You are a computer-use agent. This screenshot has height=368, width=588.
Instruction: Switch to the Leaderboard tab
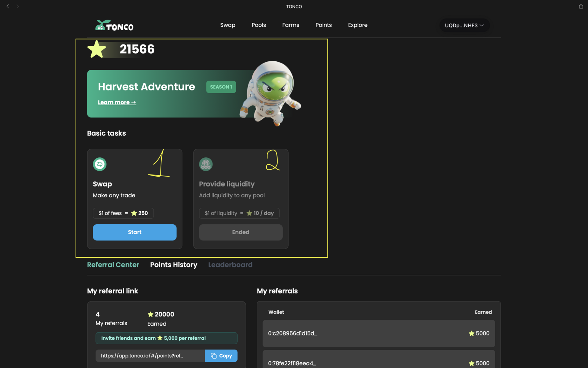(x=230, y=265)
